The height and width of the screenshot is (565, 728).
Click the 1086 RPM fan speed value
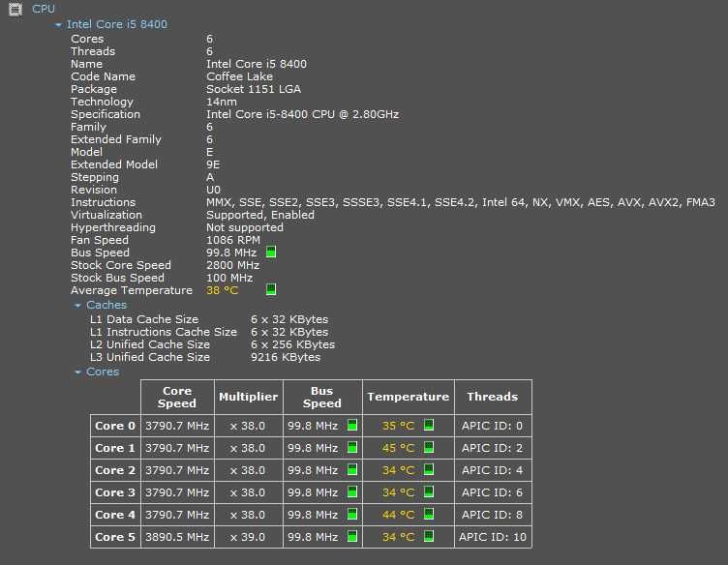(233, 240)
